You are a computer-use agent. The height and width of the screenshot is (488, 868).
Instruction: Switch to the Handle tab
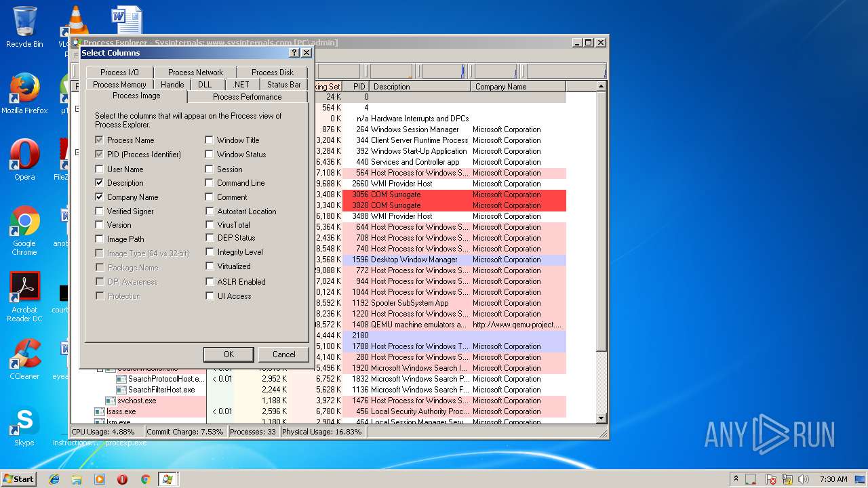click(x=172, y=84)
